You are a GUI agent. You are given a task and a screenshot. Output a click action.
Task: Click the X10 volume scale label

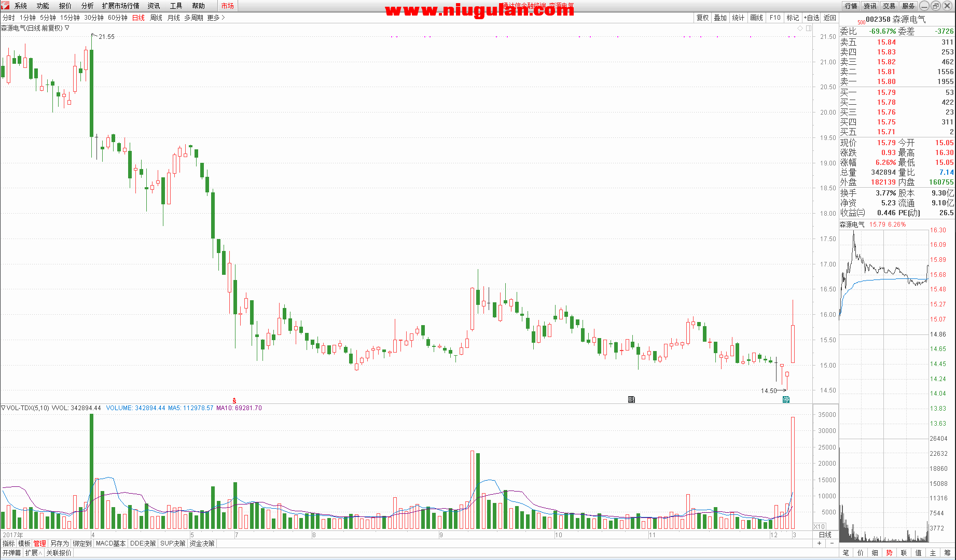(x=820, y=526)
